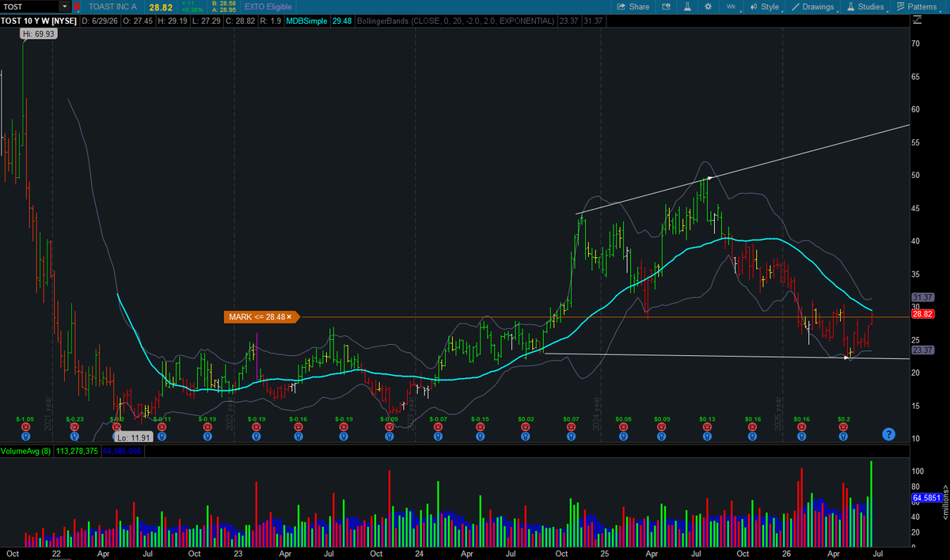The height and width of the screenshot is (560, 950).
Task: Click the Share button
Action: pyautogui.click(x=633, y=6)
